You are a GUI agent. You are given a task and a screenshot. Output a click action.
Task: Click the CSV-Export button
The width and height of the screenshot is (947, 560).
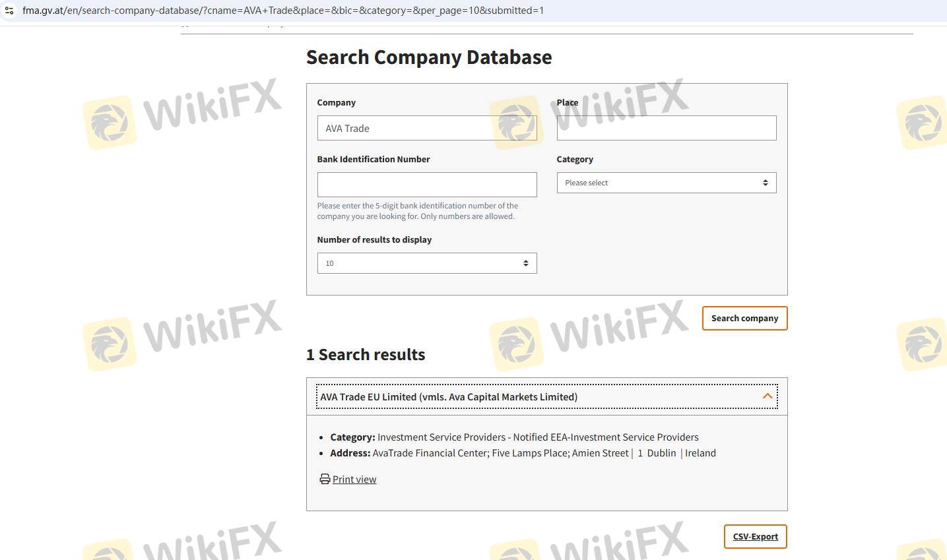tap(755, 536)
